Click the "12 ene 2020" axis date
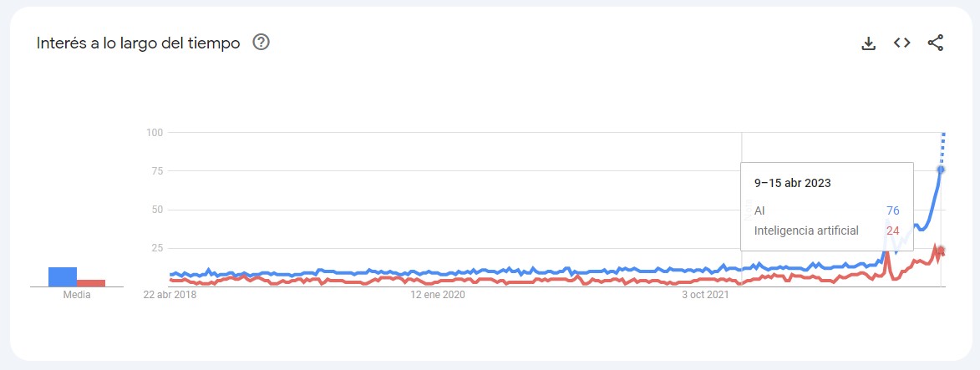The height and width of the screenshot is (370, 980). coord(437,295)
